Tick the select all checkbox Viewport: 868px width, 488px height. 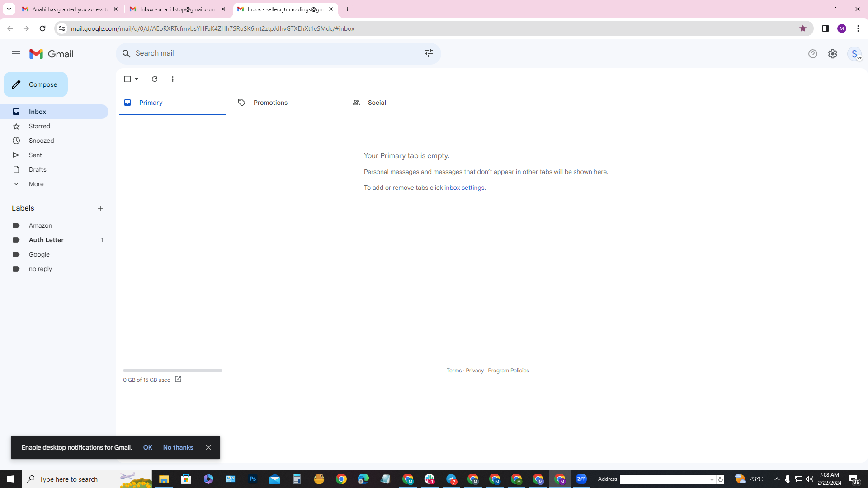127,79
